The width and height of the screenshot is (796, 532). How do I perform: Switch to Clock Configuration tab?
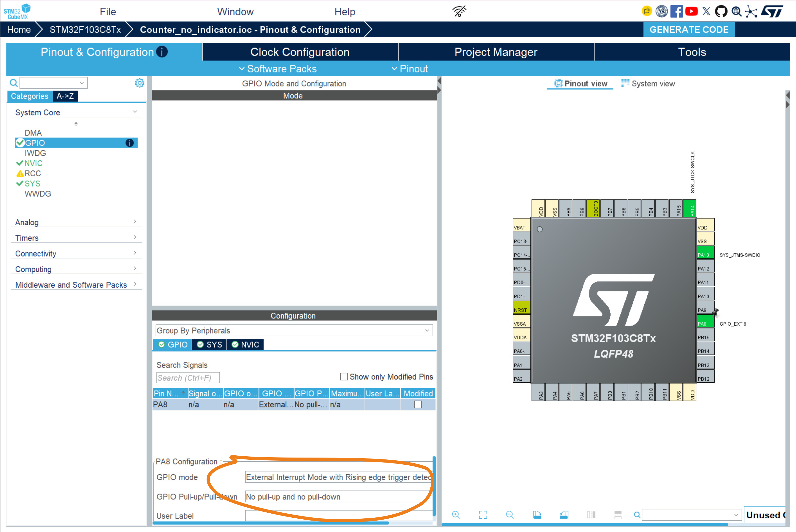click(x=300, y=52)
